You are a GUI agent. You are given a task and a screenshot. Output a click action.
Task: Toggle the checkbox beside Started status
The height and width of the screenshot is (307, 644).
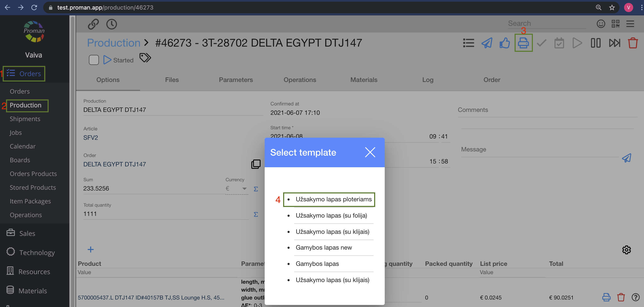click(94, 60)
